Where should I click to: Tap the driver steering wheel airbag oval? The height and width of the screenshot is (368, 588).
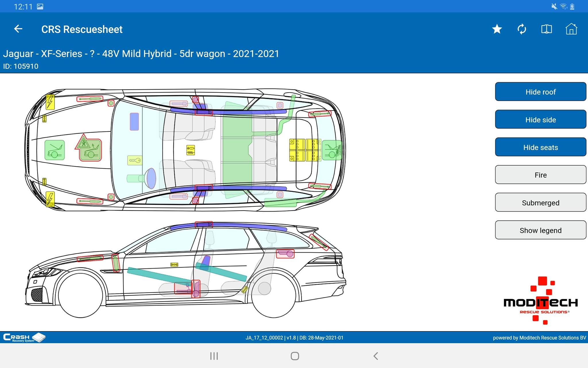point(151,178)
